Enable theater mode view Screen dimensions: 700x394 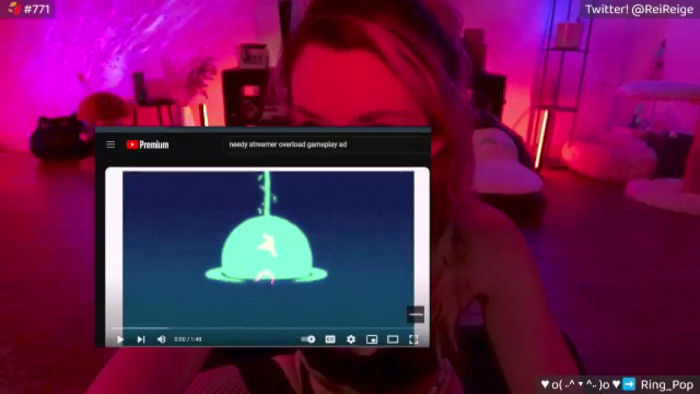(393, 340)
